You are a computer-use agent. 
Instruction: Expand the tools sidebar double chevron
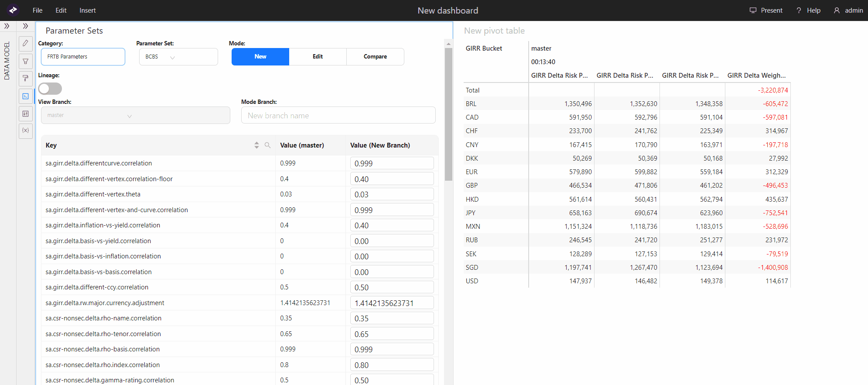pos(26,26)
